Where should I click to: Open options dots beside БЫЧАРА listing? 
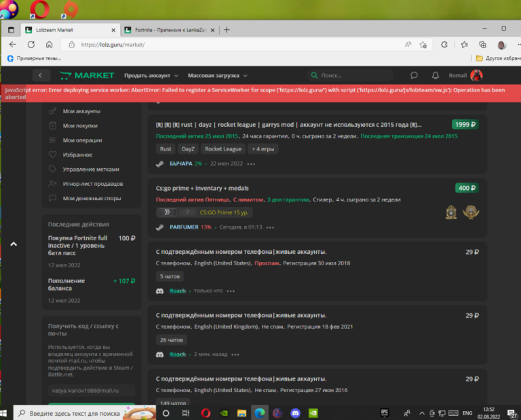point(251,164)
